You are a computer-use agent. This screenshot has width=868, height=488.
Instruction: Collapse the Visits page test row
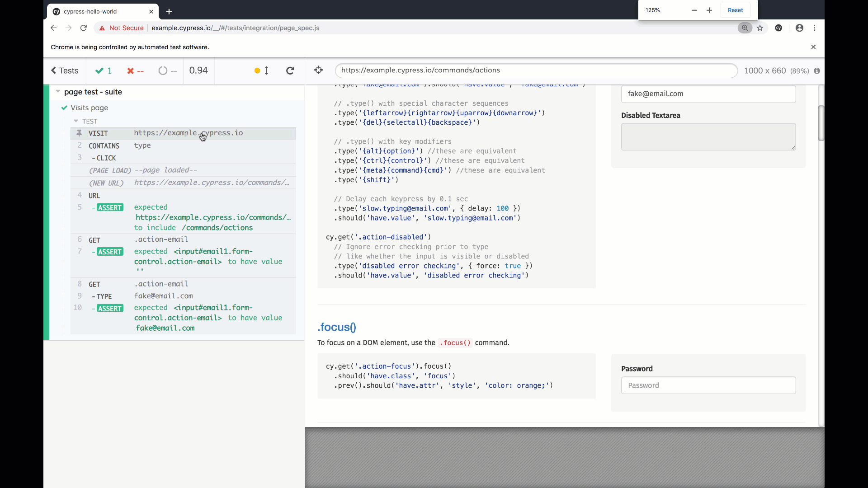[x=89, y=107]
